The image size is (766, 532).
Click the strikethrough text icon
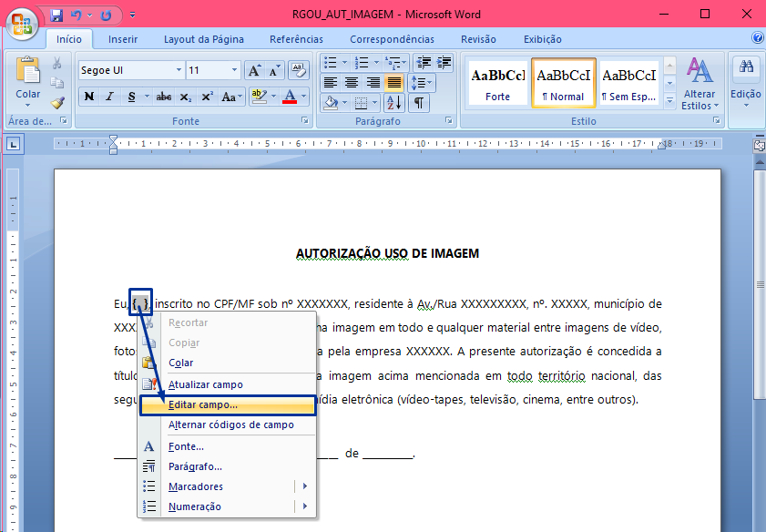164,97
